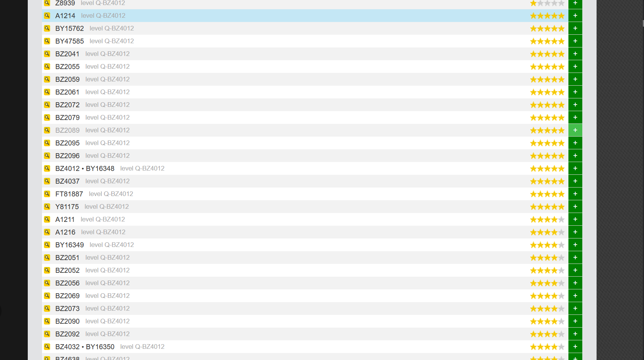Click the search icon for BZ2041

47,54
